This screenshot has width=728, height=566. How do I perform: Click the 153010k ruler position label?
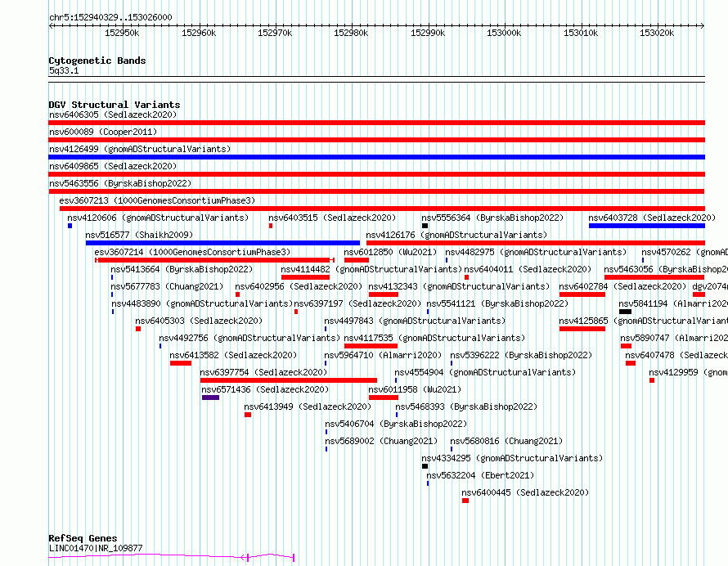click(x=581, y=33)
